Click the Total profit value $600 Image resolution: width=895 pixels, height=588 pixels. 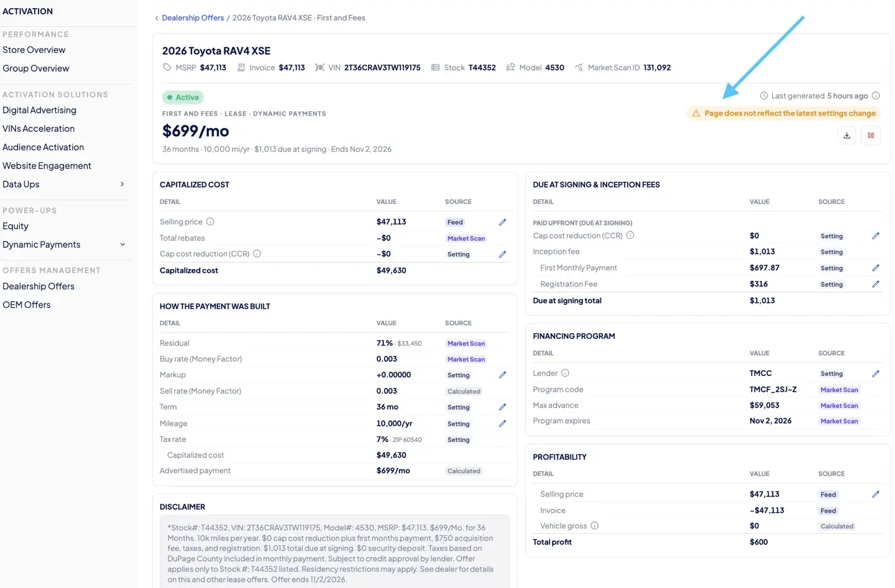click(x=759, y=542)
